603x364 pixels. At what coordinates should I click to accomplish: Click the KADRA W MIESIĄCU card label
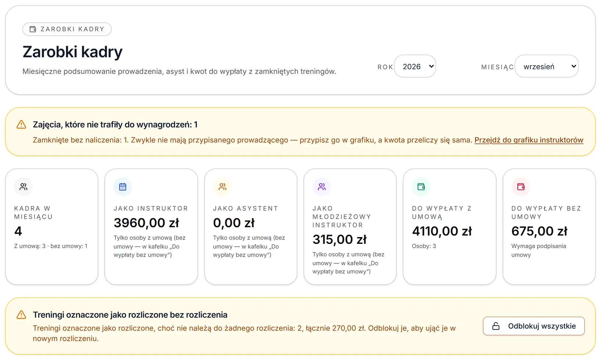tap(33, 213)
